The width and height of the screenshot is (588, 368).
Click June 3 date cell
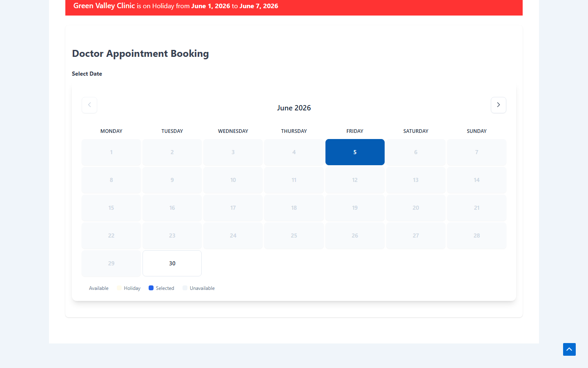coord(233,152)
